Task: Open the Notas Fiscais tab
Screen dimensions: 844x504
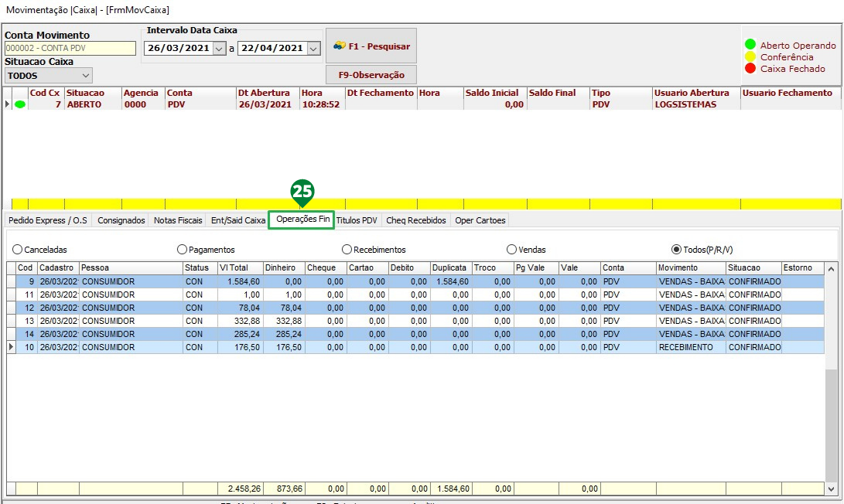Action: point(177,220)
